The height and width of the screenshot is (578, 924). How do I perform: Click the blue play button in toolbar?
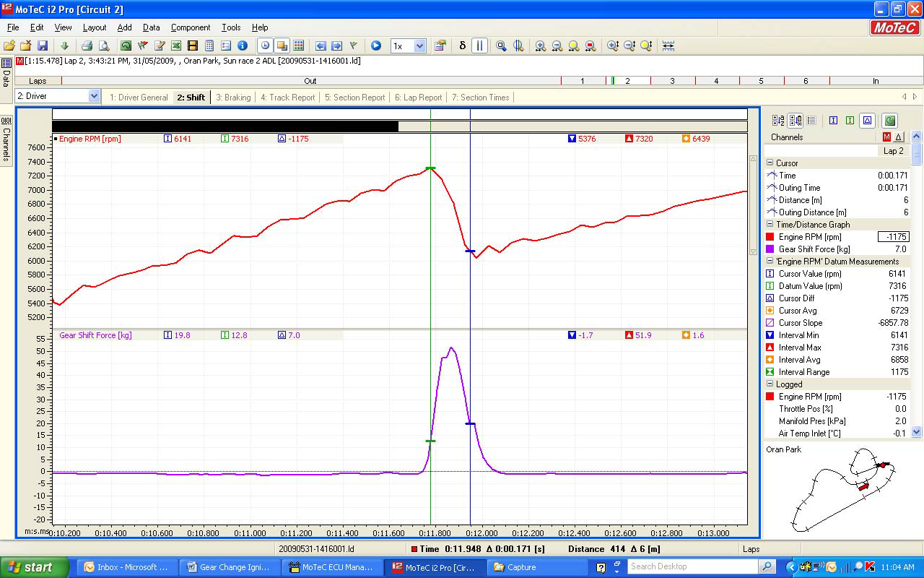click(x=376, y=46)
